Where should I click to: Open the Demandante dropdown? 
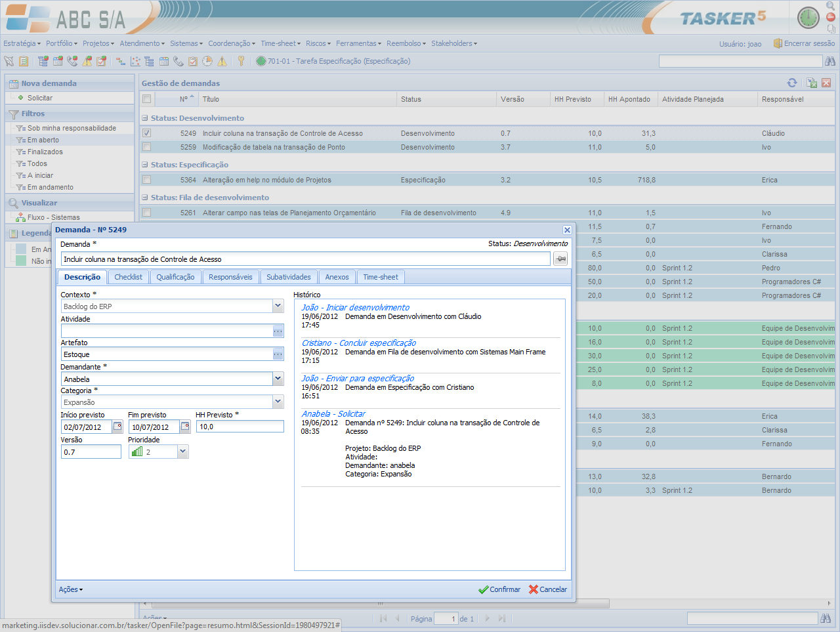278,379
